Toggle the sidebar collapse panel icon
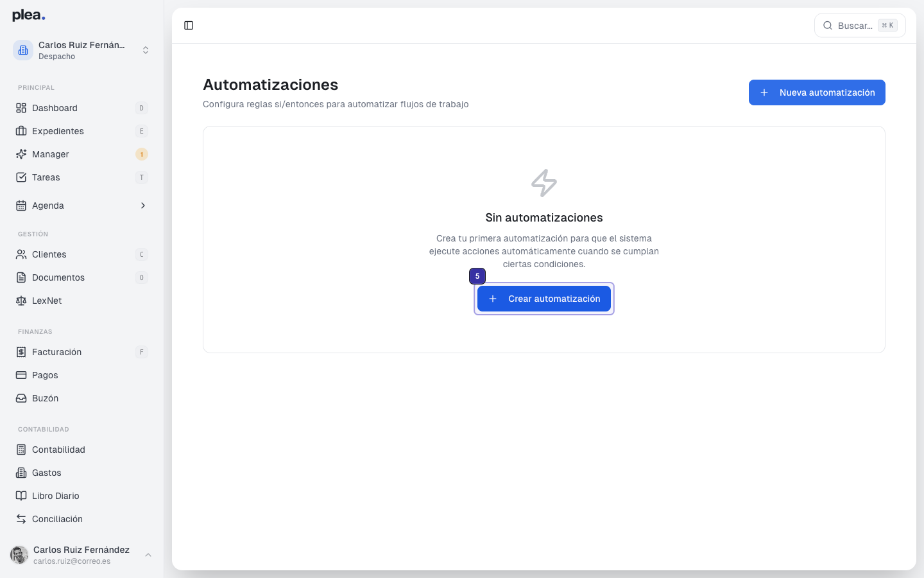Viewport: 924px width, 578px height. (x=189, y=25)
